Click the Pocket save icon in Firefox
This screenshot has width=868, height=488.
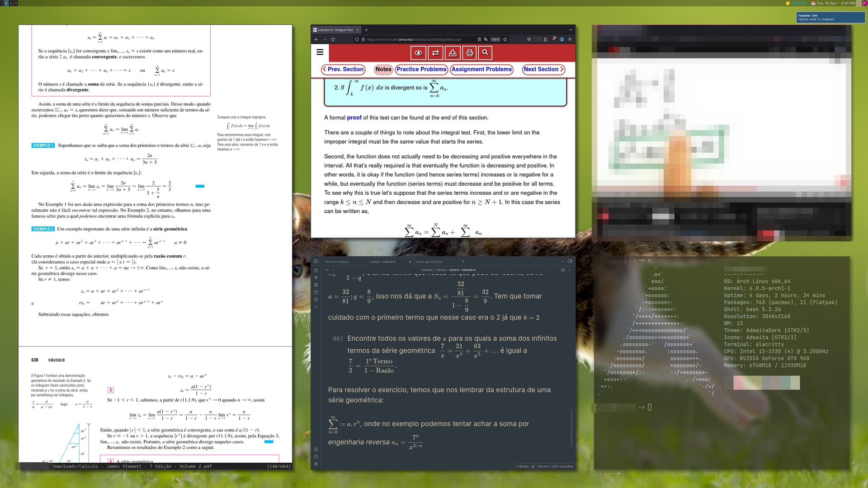[529, 39]
